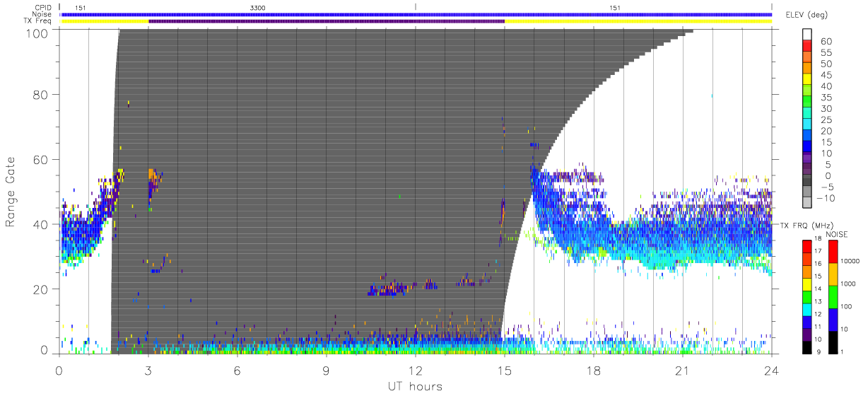The width and height of the screenshot is (868, 401).
Task: Pick the dark gray swatch between 0 and -5 ELEV
Action: (x=807, y=181)
